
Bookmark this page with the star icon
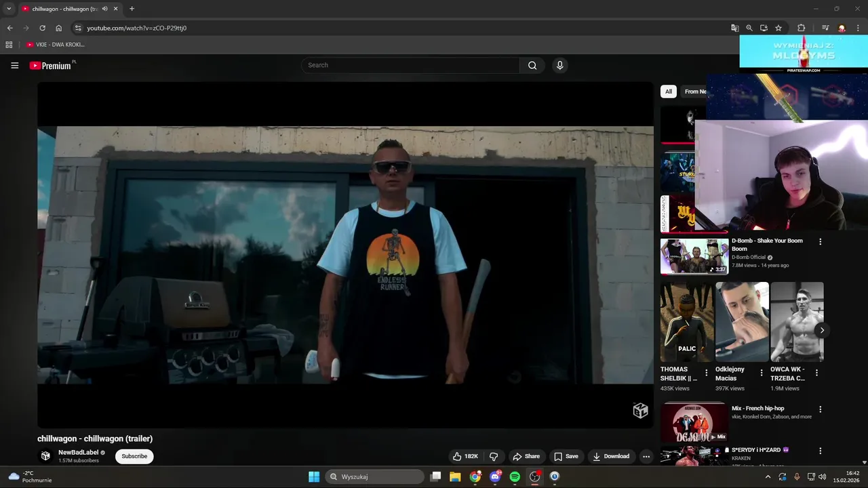tap(778, 28)
